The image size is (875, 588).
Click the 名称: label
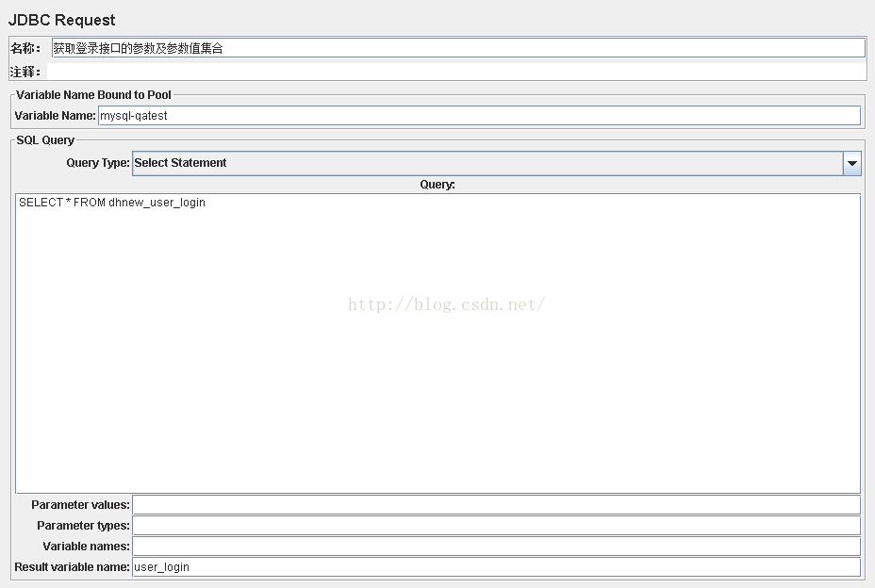pos(25,49)
